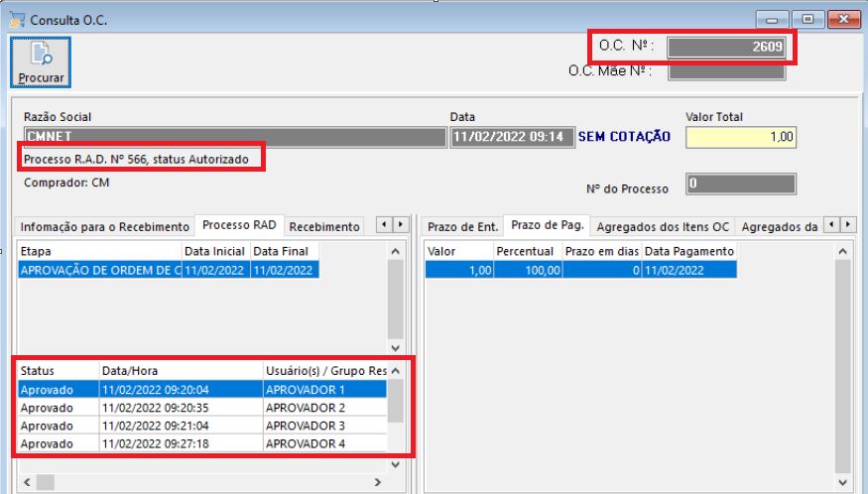Click the Status column header
This screenshot has height=494, width=868.
click(59, 371)
